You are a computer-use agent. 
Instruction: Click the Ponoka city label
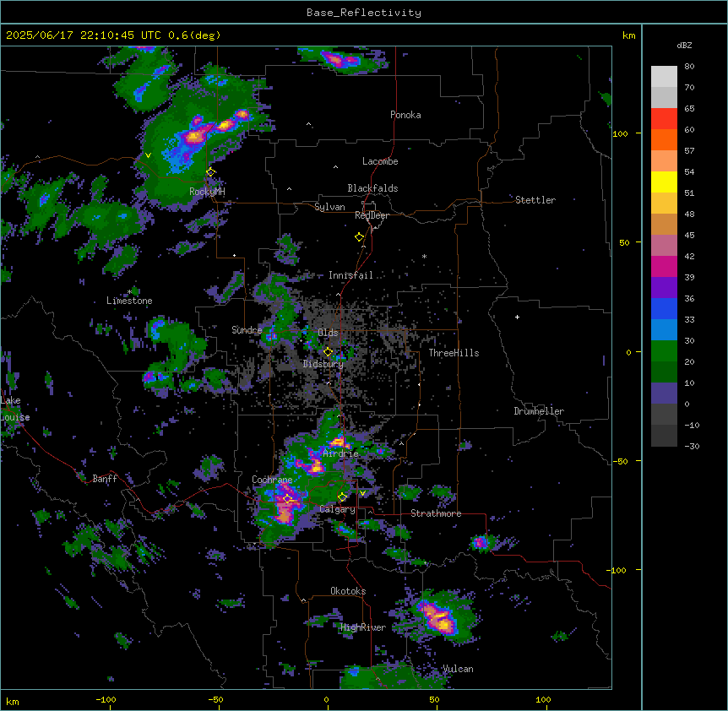pos(405,115)
